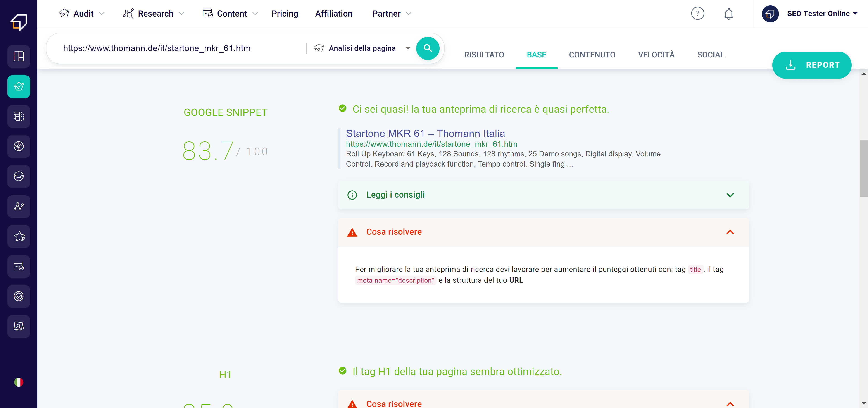Click the Content menu icon
The width and height of the screenshot is (868, 408).
[208, 13]
